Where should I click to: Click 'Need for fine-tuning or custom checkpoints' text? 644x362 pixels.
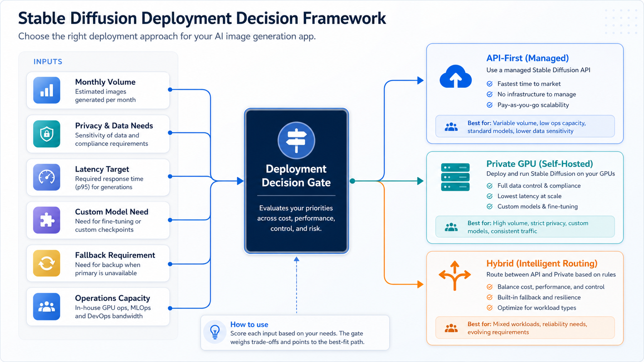pyautogui.click(x=108, y=226)
